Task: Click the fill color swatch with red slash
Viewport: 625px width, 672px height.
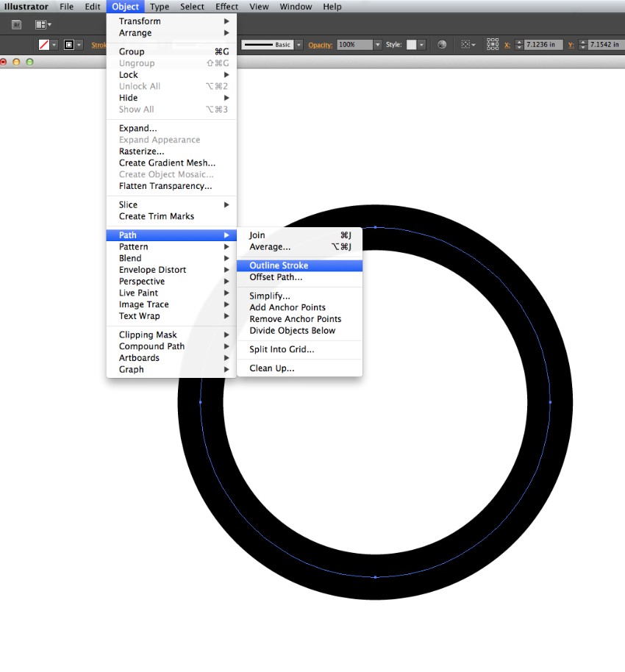Action: [43, 45]
